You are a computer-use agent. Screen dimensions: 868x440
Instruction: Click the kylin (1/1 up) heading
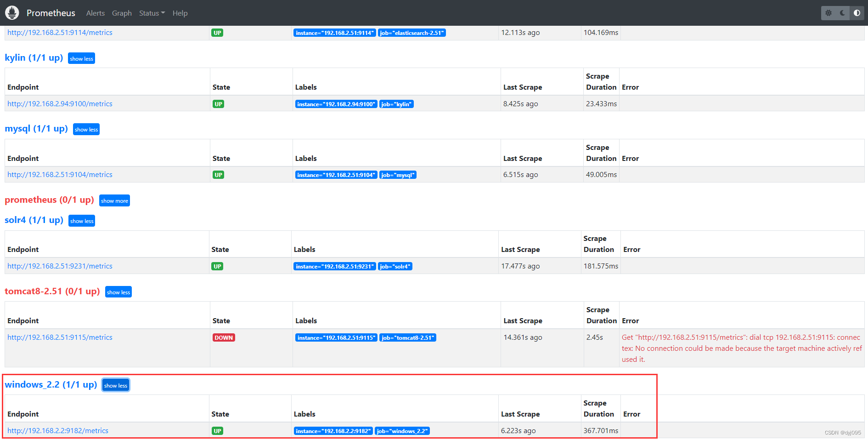click(34, 58)
